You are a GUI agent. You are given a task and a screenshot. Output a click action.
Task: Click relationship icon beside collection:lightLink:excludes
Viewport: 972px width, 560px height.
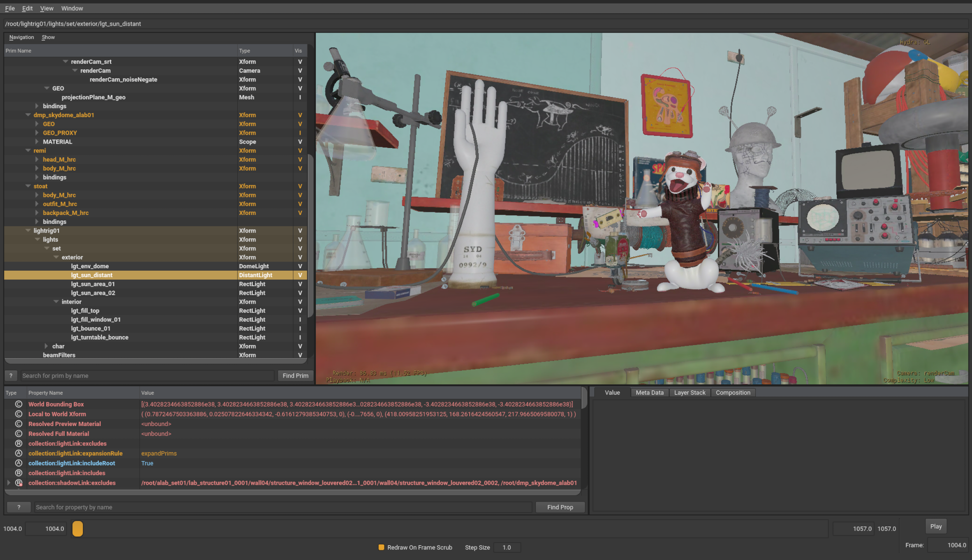click(x=18, y=444)
